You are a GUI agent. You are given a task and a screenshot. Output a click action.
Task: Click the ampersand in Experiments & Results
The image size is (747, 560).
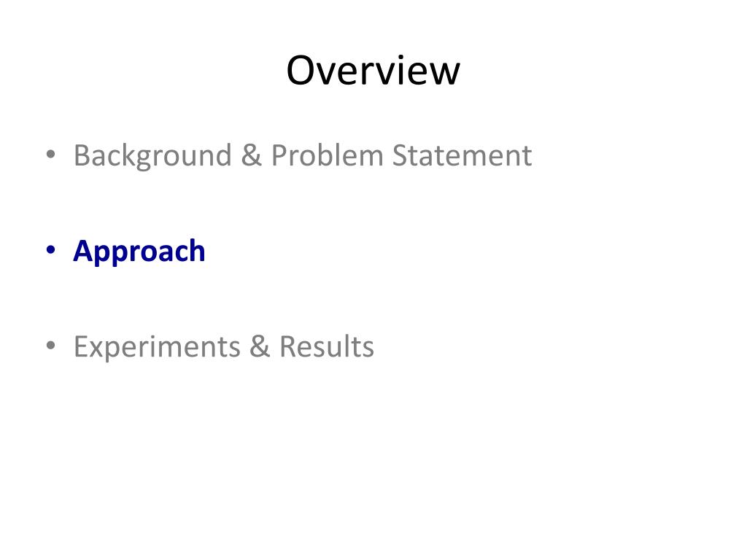point(260,346)
